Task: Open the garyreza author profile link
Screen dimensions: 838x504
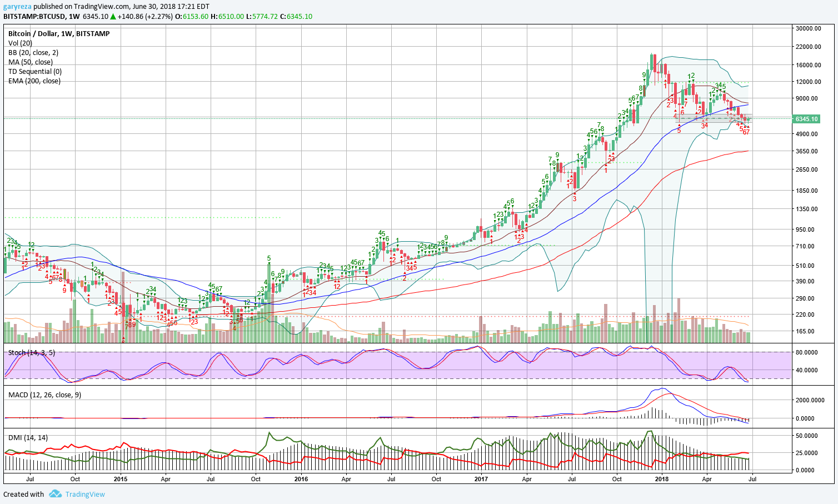Action: [17, 6]
